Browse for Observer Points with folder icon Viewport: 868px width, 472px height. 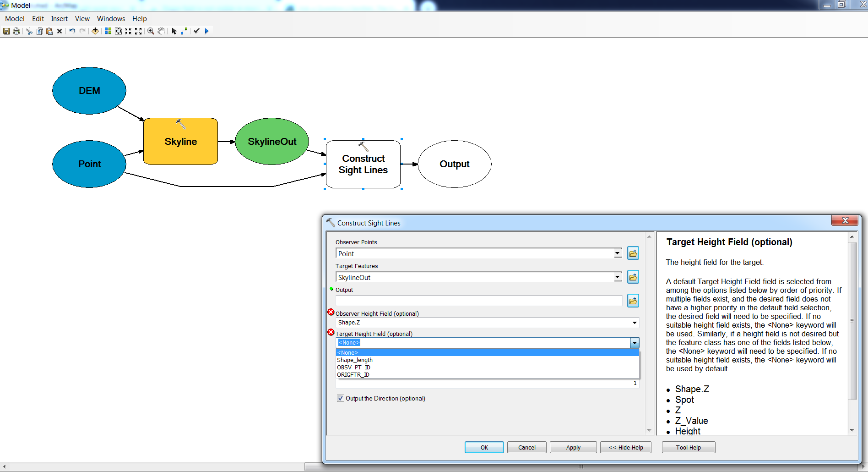633,253
